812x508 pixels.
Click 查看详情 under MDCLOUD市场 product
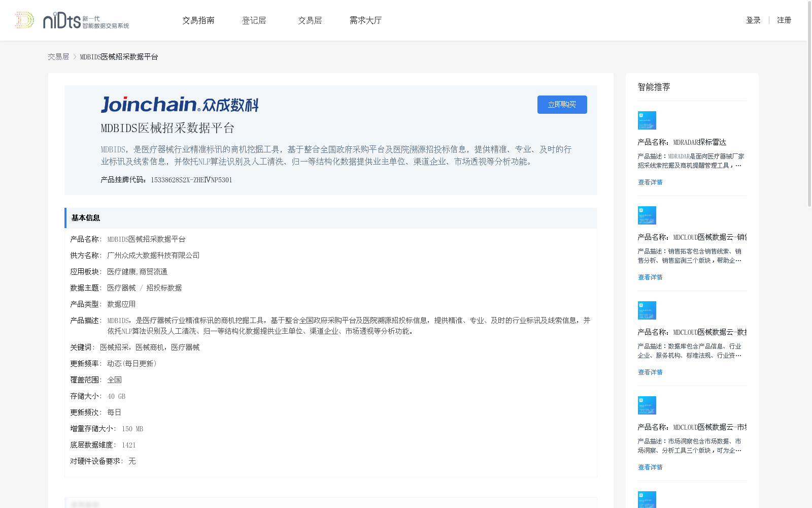650,467
